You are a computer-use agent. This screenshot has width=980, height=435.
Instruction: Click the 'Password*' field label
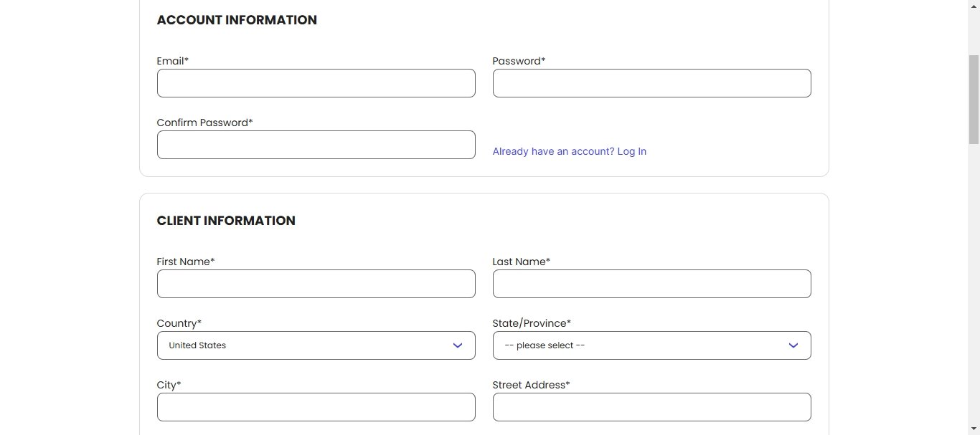[x=519, y=61]
